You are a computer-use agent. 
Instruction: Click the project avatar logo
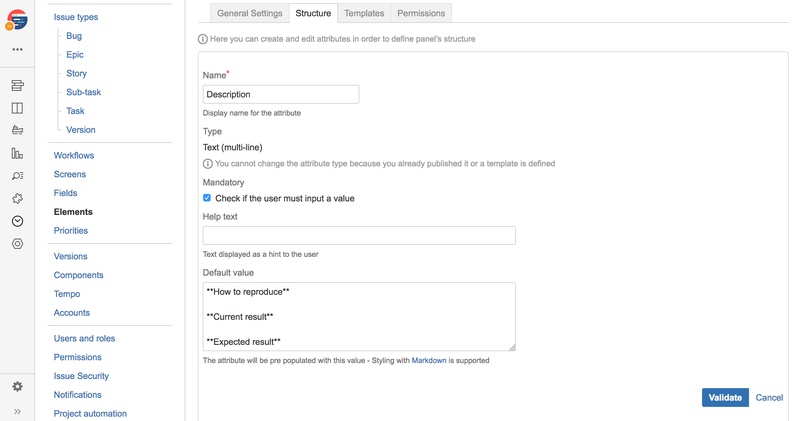coord(17,19)
